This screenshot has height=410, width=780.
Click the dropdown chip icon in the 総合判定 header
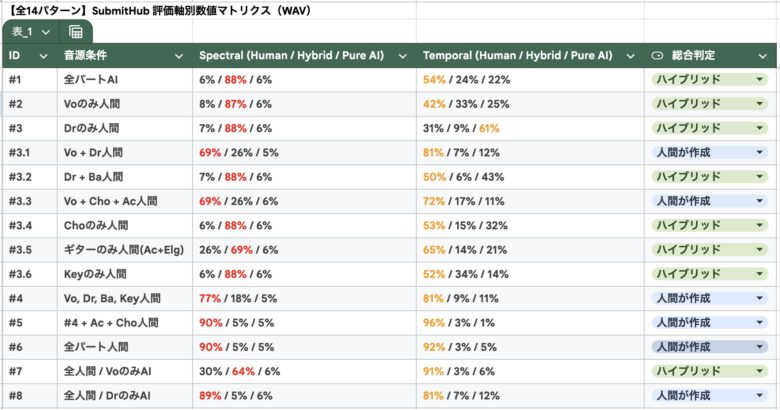click(657, 56)
